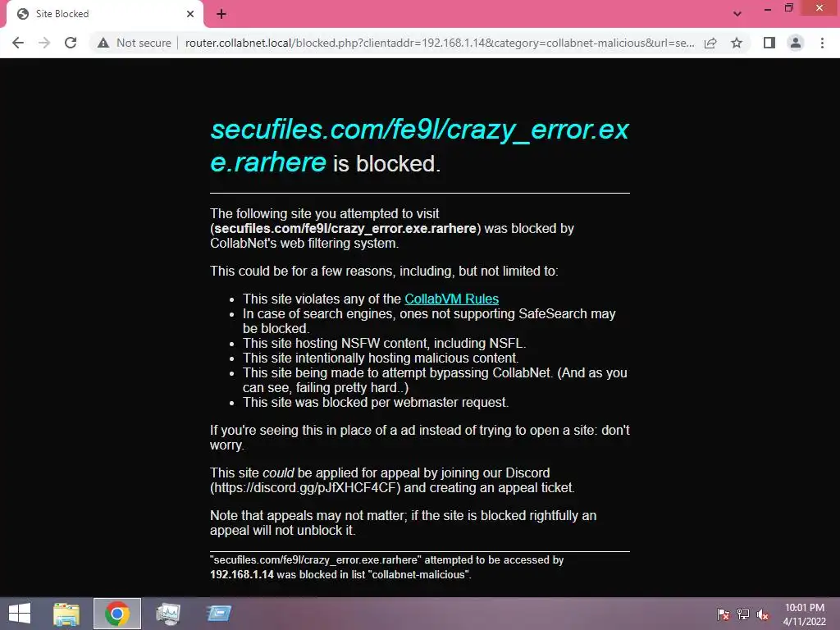Reload the blocked page
Viewport: 840px width, 630px height.
(71, 43)
